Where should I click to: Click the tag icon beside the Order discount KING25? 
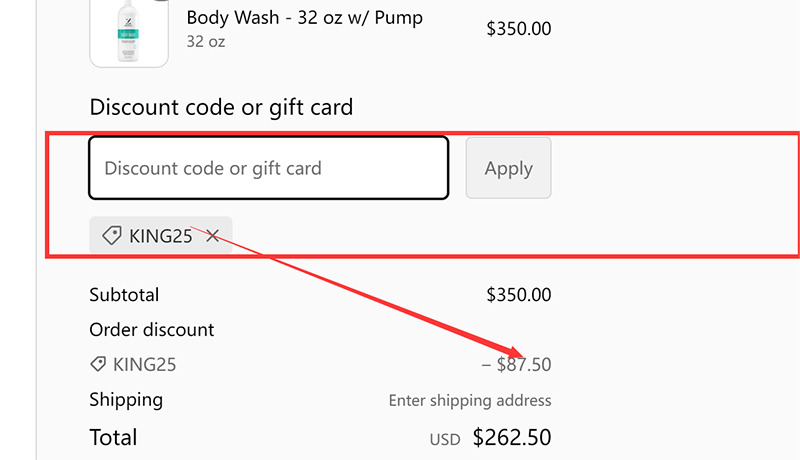(x=98, y=365)
